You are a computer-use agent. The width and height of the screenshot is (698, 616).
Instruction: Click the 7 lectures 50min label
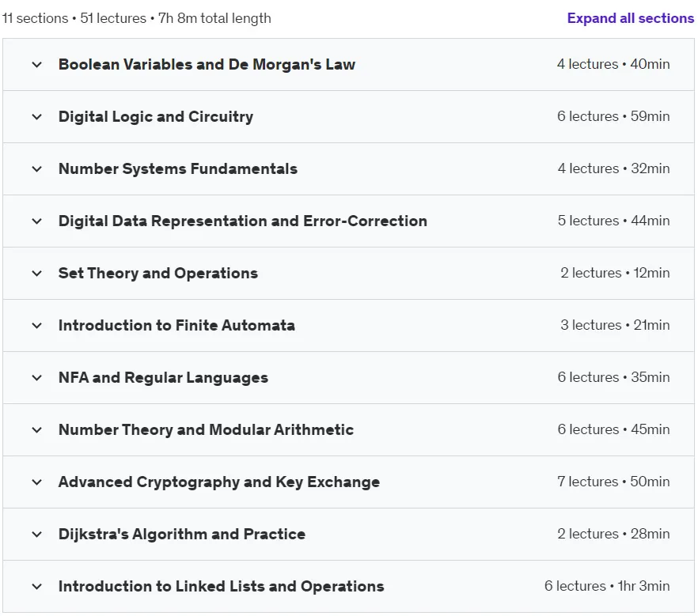click(x=613, y=482)
